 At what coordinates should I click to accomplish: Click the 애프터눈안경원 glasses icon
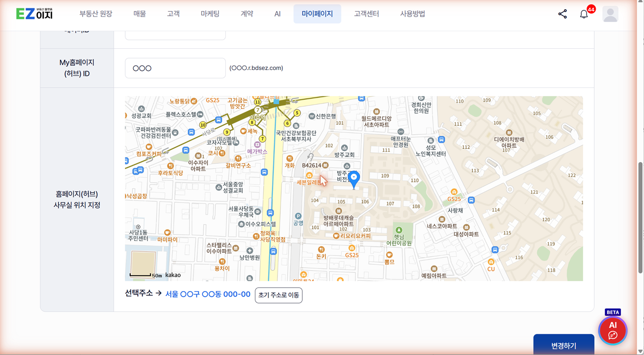(x=401, y=132)
